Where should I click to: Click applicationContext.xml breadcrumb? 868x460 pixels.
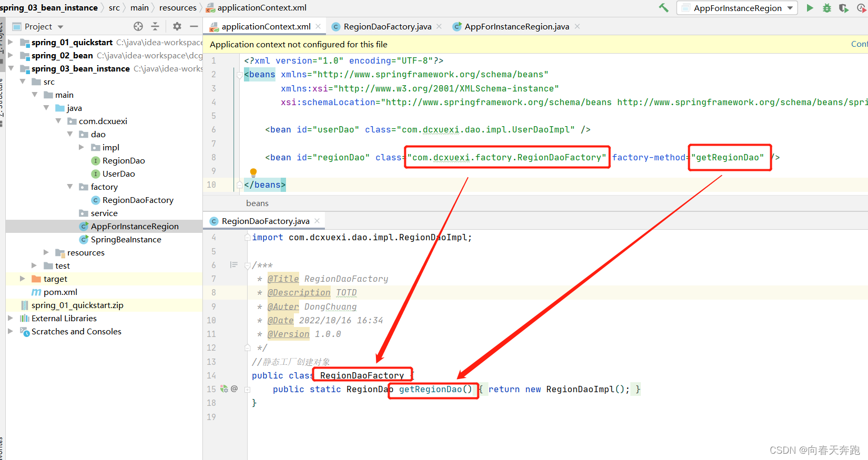257,7
